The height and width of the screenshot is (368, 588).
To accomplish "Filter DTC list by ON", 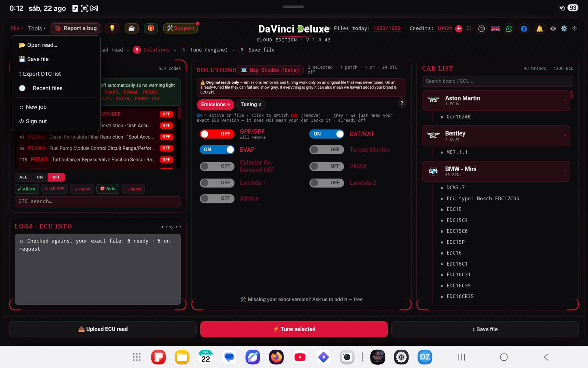I will point(40,177).
